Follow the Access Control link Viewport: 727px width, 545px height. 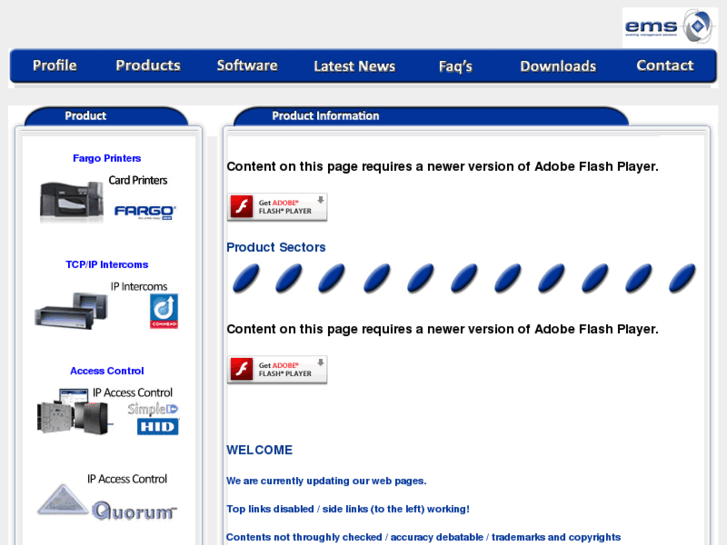[x=107, y=371]
